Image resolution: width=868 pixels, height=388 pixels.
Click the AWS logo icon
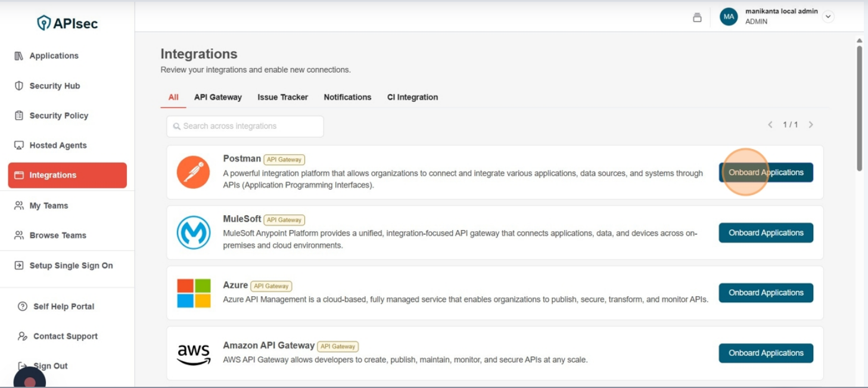pyautogui.click(x=194, y=353)
